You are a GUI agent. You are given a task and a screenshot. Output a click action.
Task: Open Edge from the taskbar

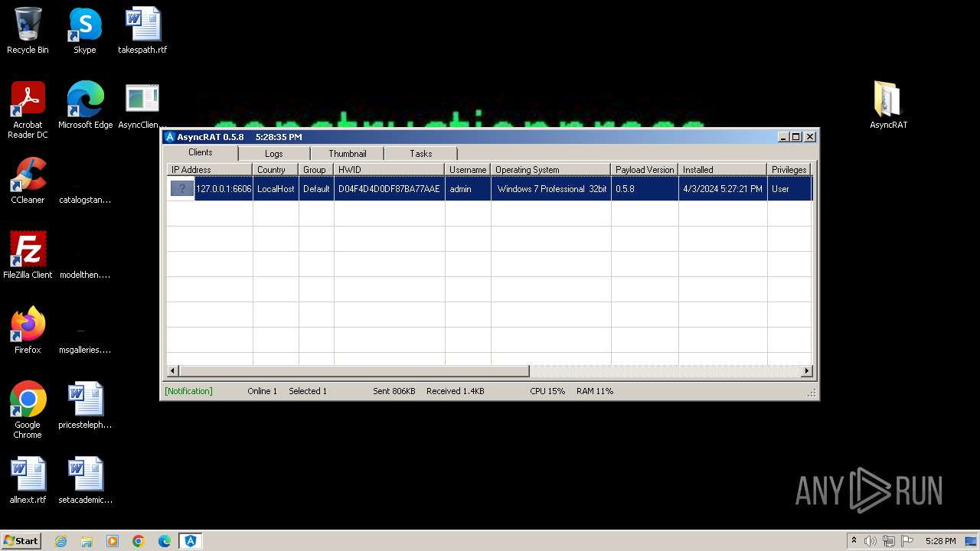[165, 541]
